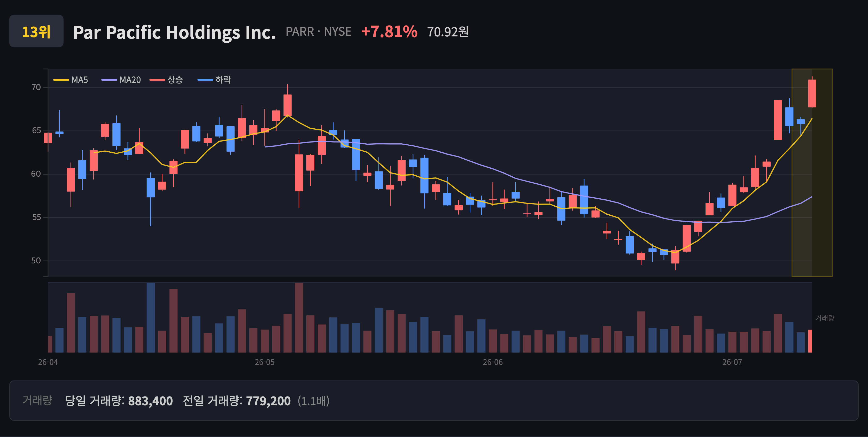Open the Par Pacific Holdings Inc. title
Image resolution: width=868 pixels, height=437 pixels.
tap(175, 32)
